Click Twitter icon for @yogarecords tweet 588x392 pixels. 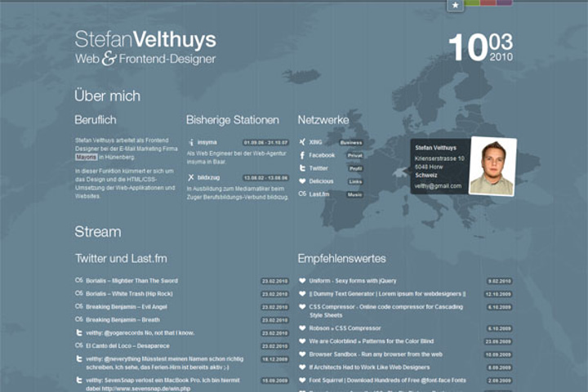pyautogui.click(x=78, y=332)
